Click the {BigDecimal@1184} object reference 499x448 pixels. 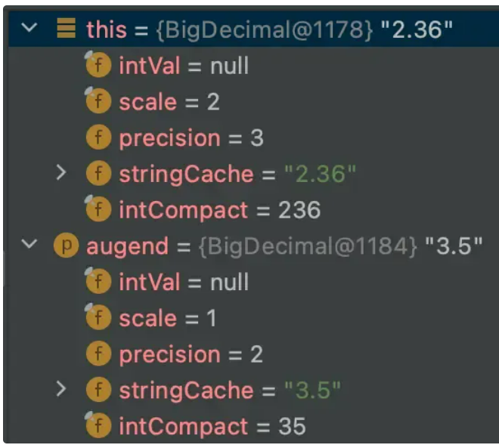click(x=308, y=246)
